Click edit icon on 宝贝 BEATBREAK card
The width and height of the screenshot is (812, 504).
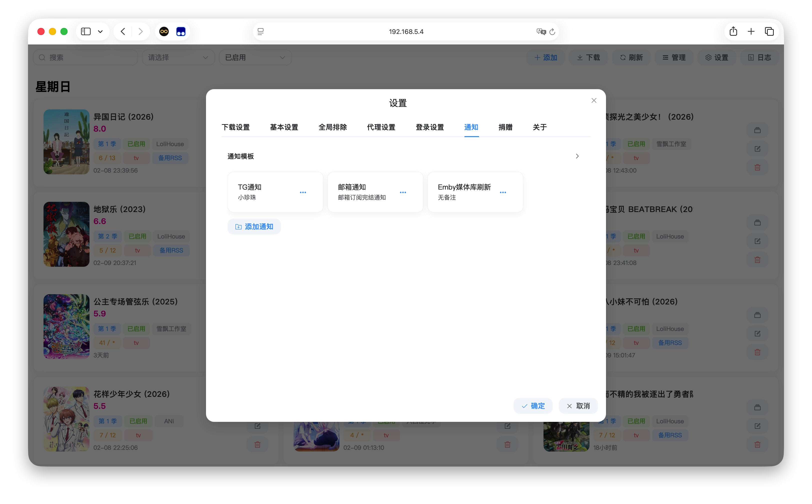coord(757,241)
